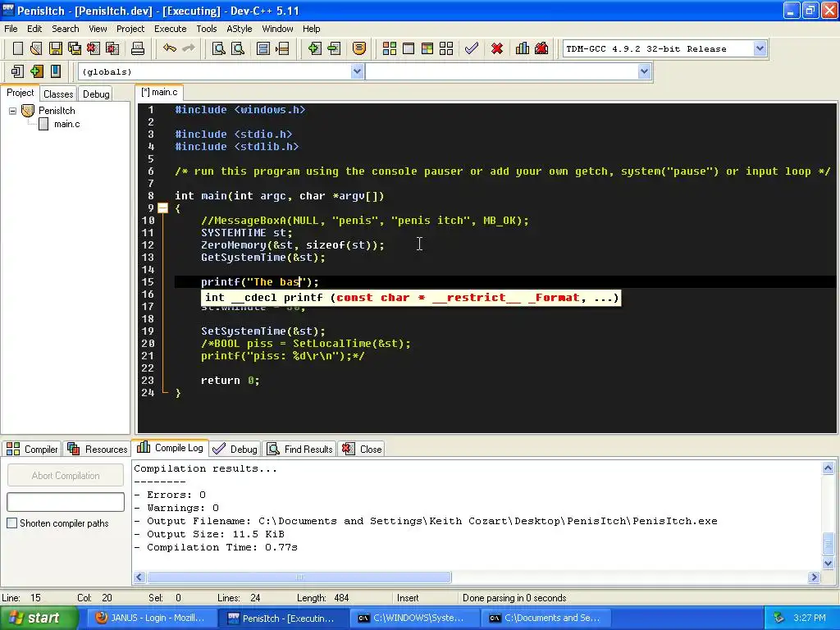Switch to the Debug tab in the left panel
The image size is (840, 630).
click(96, 94)
